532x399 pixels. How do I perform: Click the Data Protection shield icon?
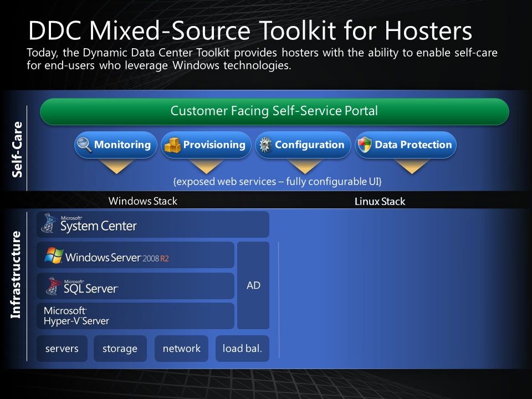pos(365,145)
